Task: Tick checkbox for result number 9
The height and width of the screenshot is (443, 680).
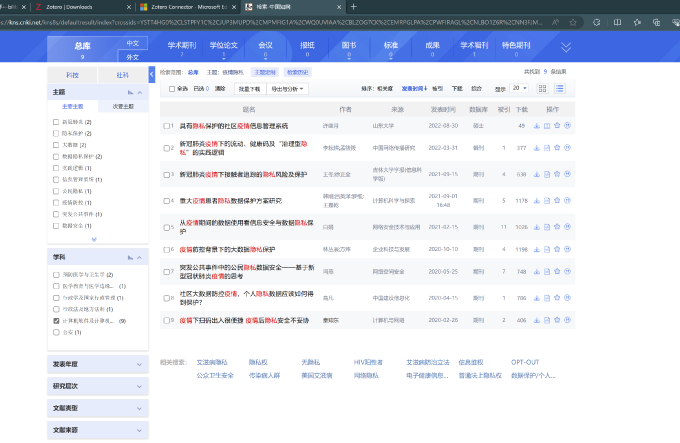Action: pos(166,321)
